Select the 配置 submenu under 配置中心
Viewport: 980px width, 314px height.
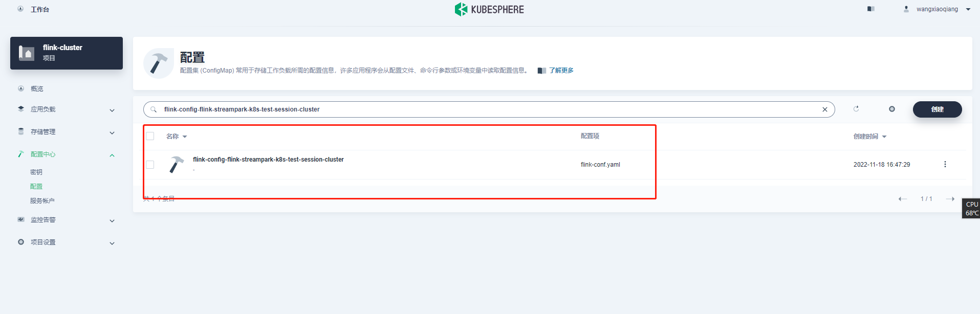36,187
